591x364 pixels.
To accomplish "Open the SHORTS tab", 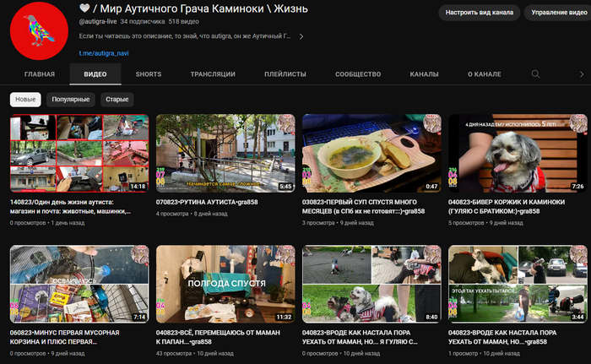I will point(149,74).
